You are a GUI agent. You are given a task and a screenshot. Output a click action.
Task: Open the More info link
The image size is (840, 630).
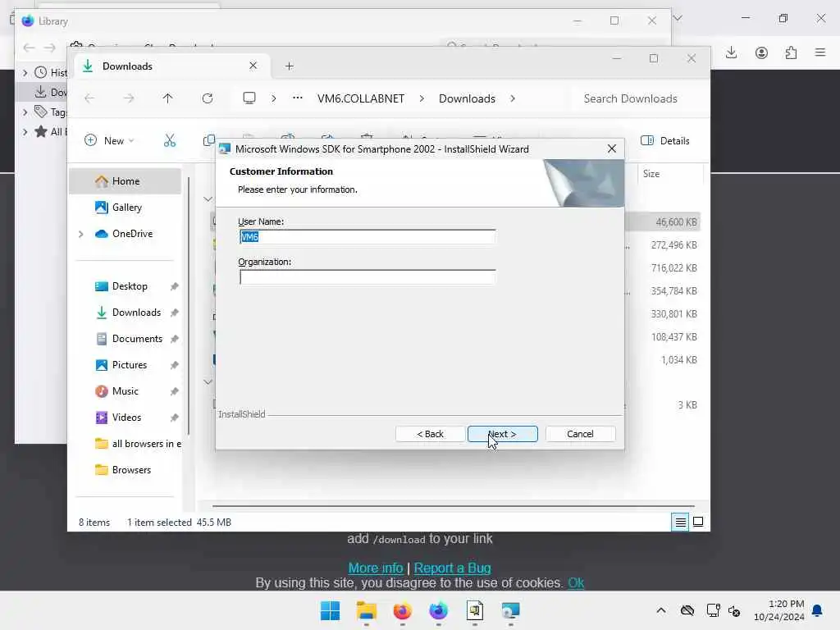coord(376,568)
